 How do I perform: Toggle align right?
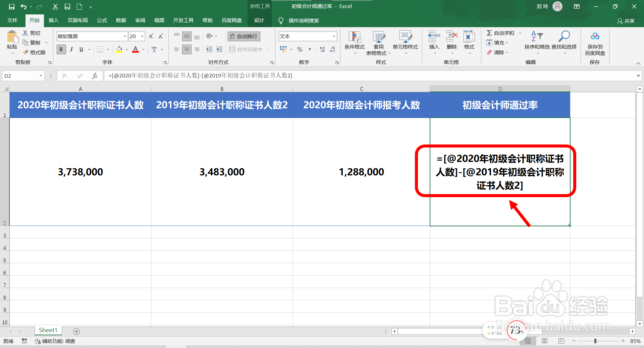tap(197, 49)
